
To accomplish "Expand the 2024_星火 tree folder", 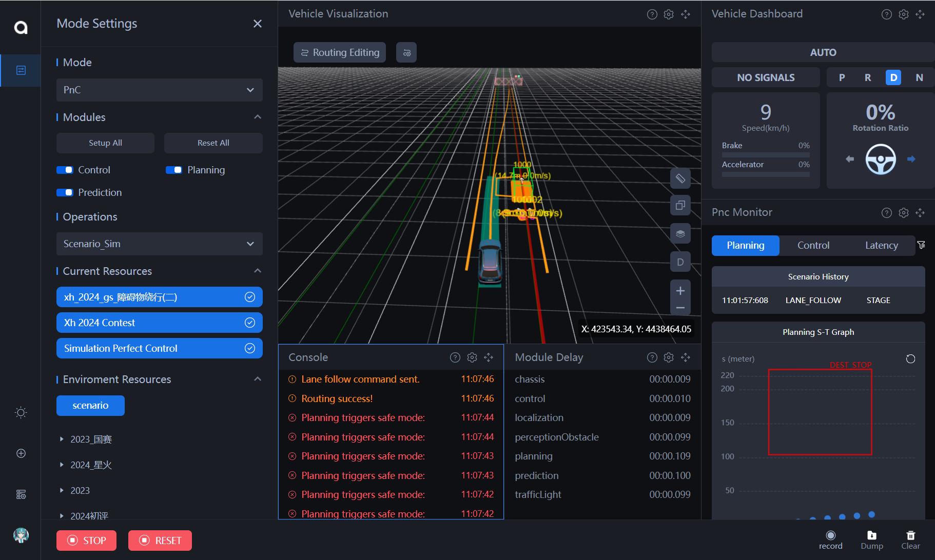I will (62, 465).
